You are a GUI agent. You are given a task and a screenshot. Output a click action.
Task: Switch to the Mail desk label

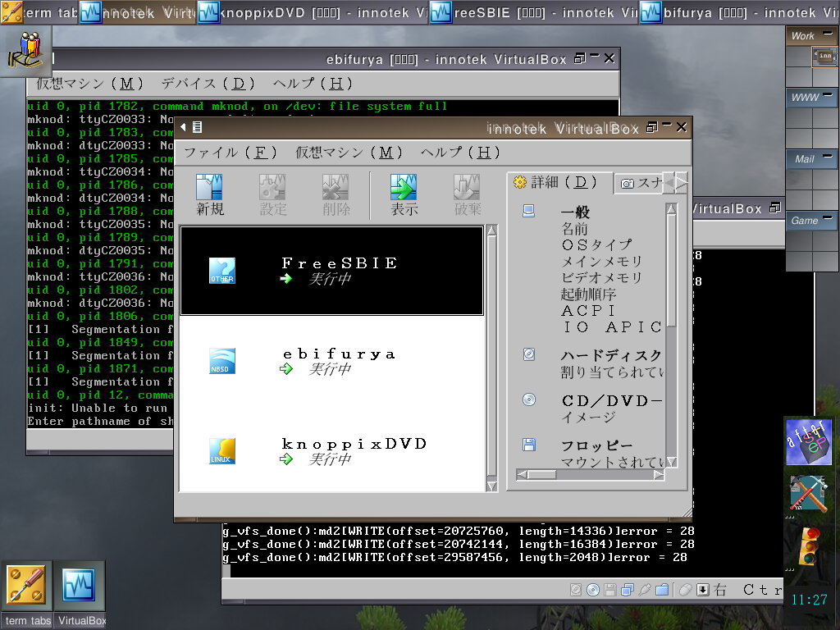[805, 158]
